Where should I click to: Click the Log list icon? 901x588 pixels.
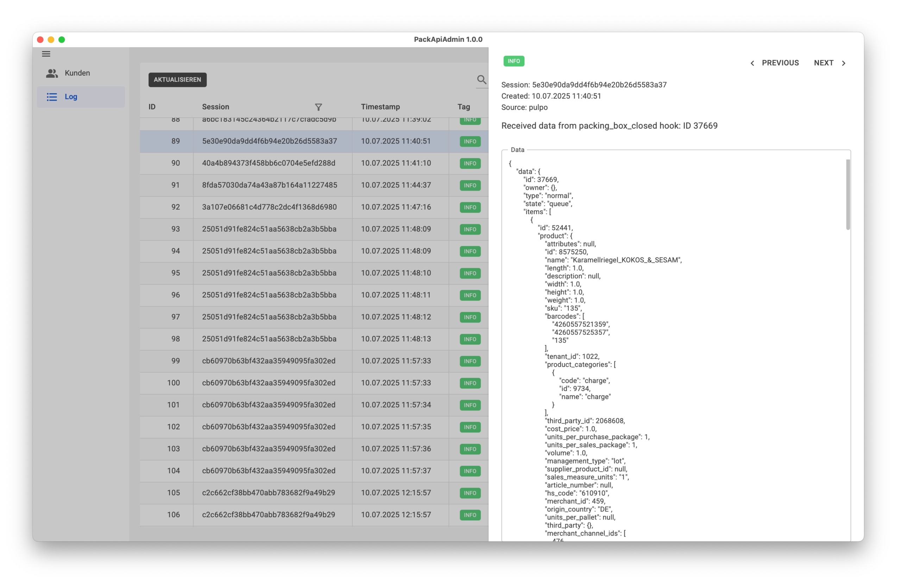(x=52, y=97)
